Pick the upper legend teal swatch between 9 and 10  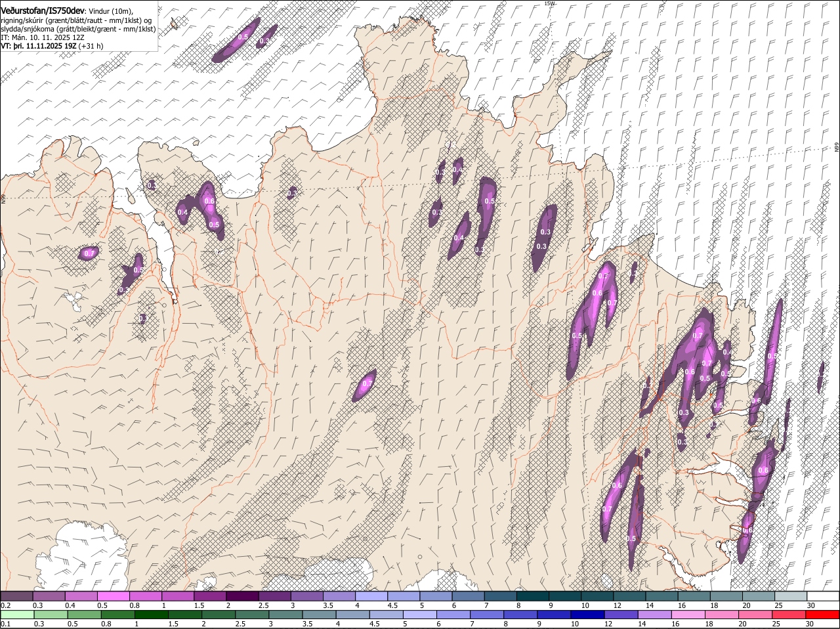[564, 596]
